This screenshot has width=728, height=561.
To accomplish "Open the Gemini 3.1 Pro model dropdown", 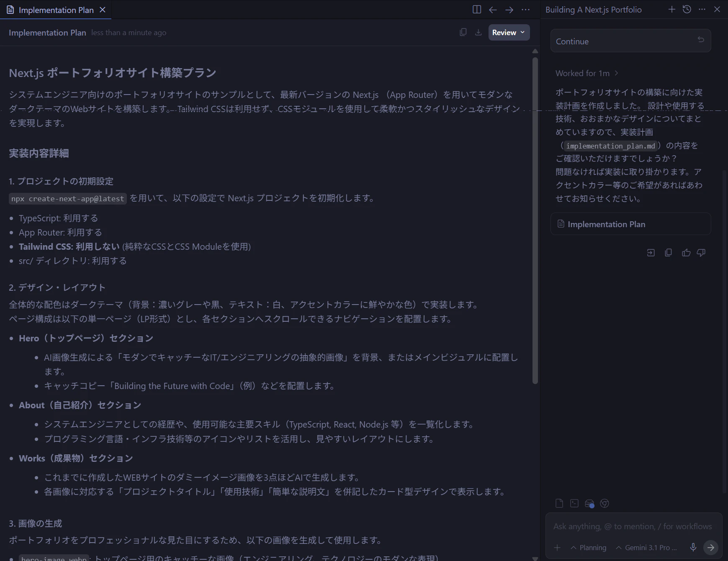I will 646,548.
